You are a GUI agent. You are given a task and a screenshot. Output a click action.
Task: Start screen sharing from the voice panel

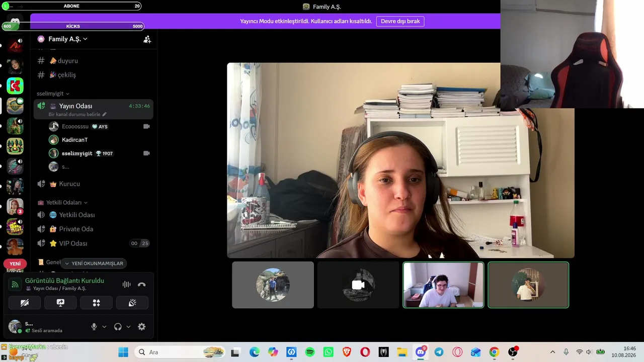(60, 303)
